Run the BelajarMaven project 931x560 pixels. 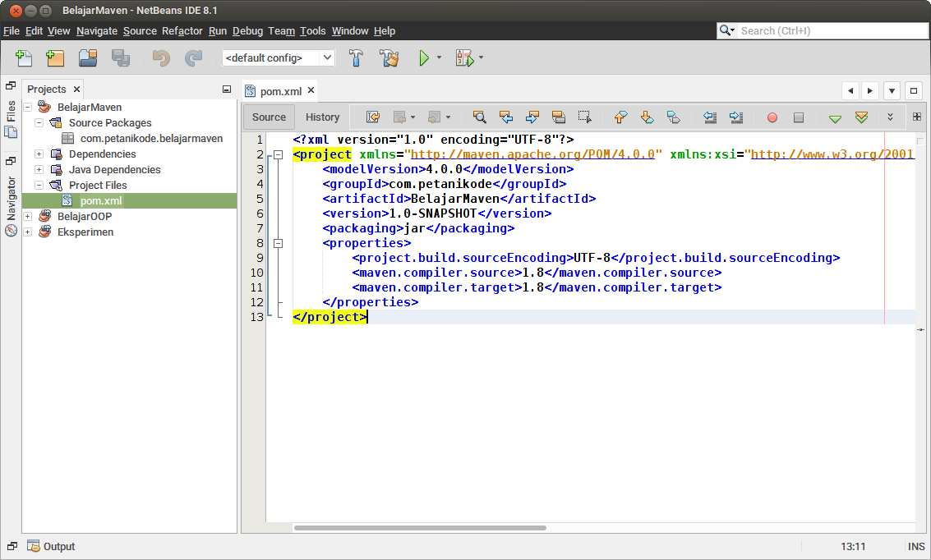click(x=425, y=57)
